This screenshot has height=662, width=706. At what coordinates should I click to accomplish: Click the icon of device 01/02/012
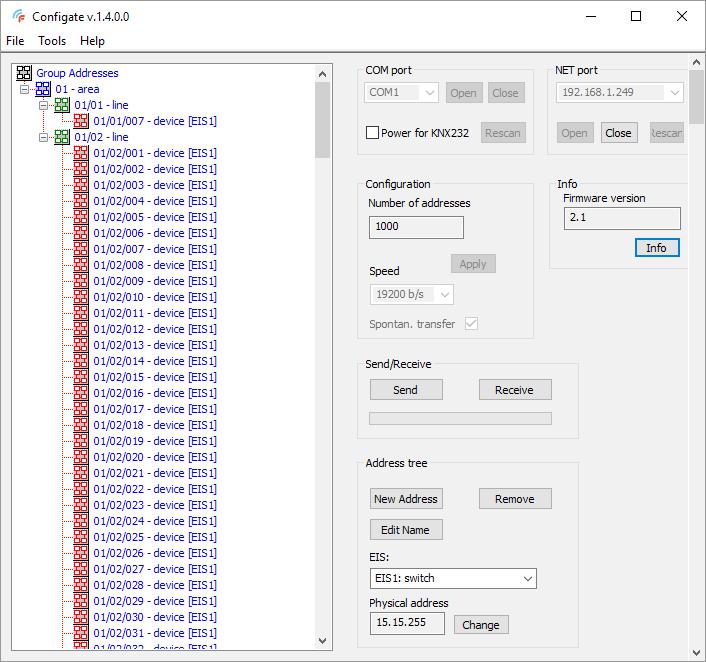click(x=81, y=329)
